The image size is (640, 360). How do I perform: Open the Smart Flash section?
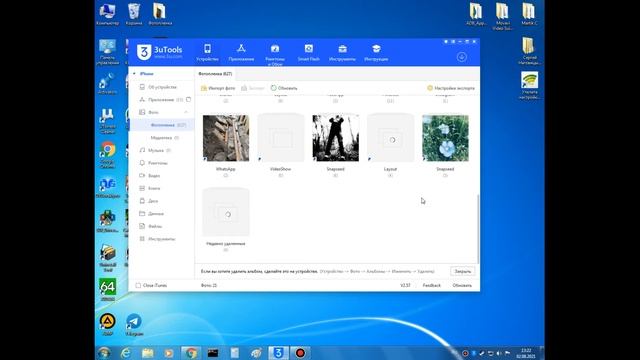pyautogui.click(x=309, y=53)
